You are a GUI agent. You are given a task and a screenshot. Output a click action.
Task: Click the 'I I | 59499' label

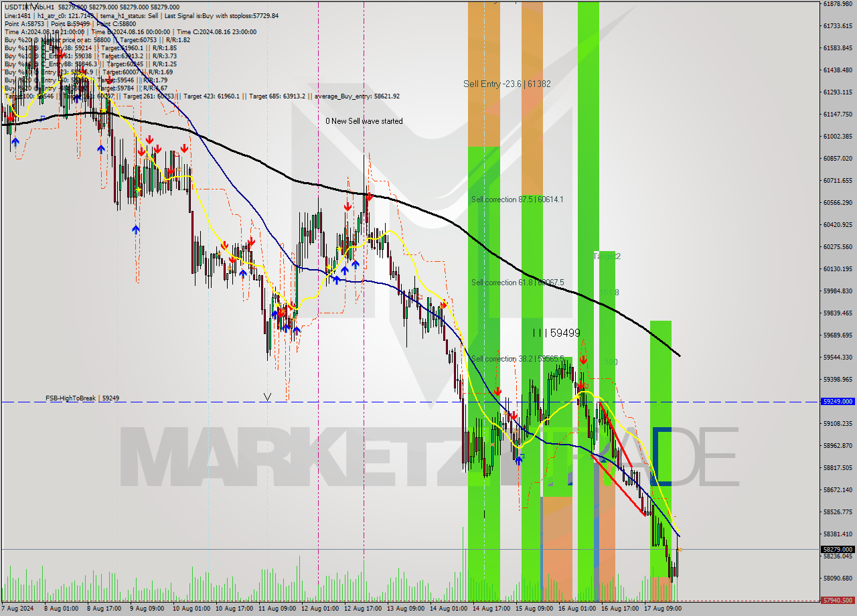click(556, 333)
